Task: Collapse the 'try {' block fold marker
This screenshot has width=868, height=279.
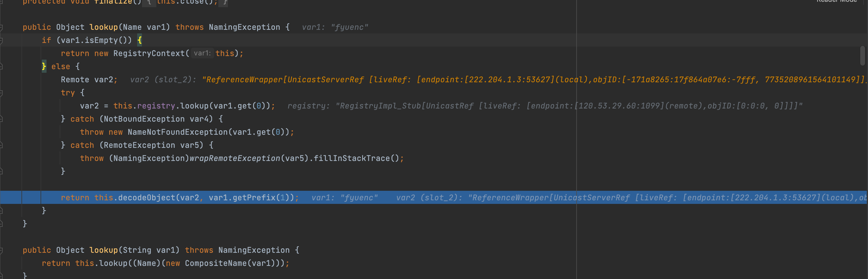Action: [x=1, y=93]
